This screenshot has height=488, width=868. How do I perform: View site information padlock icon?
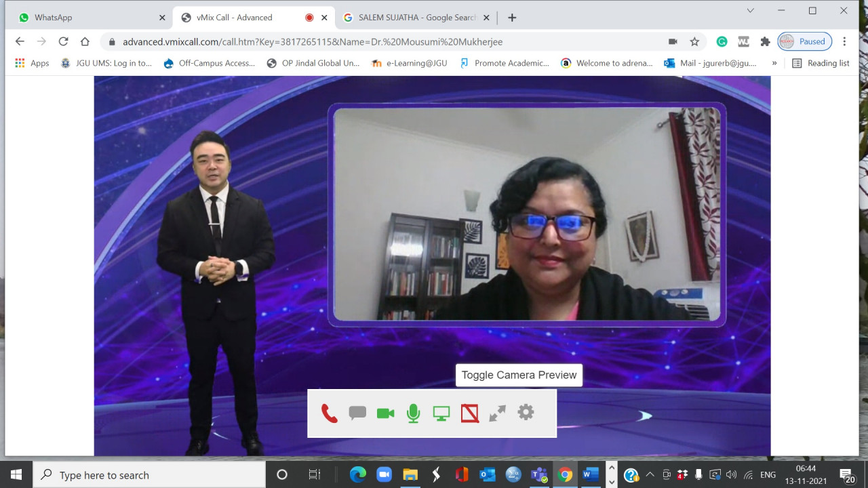[x=112, y=41]
